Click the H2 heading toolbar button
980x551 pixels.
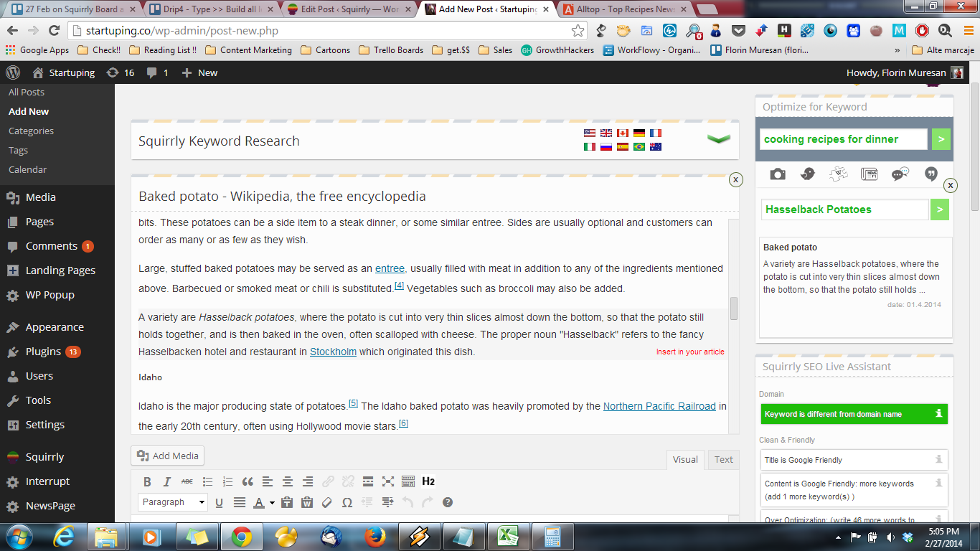click(x=428, y=481)
